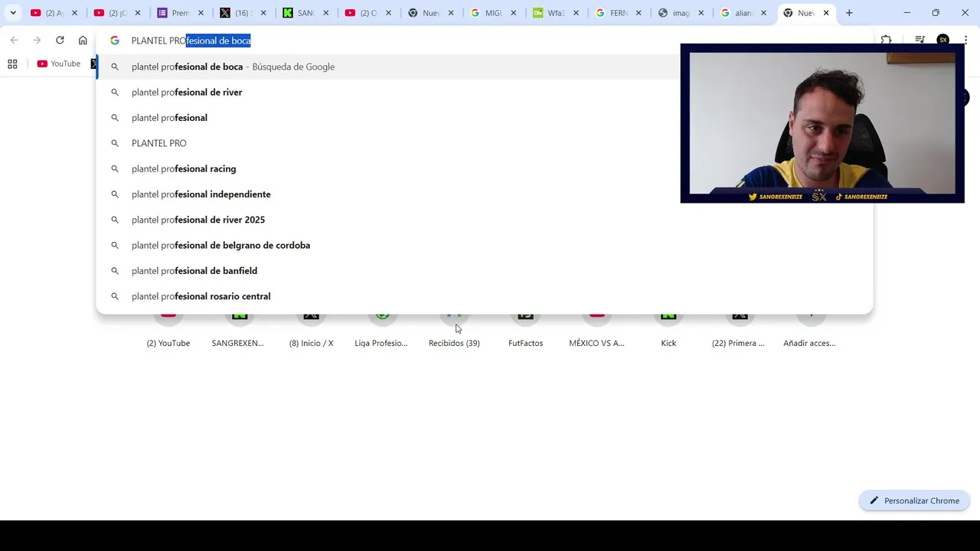Select suggestion "plantel profesional de river"
Image resolution: width=980 pixels, height=551 pixels.
click(484, 93)
